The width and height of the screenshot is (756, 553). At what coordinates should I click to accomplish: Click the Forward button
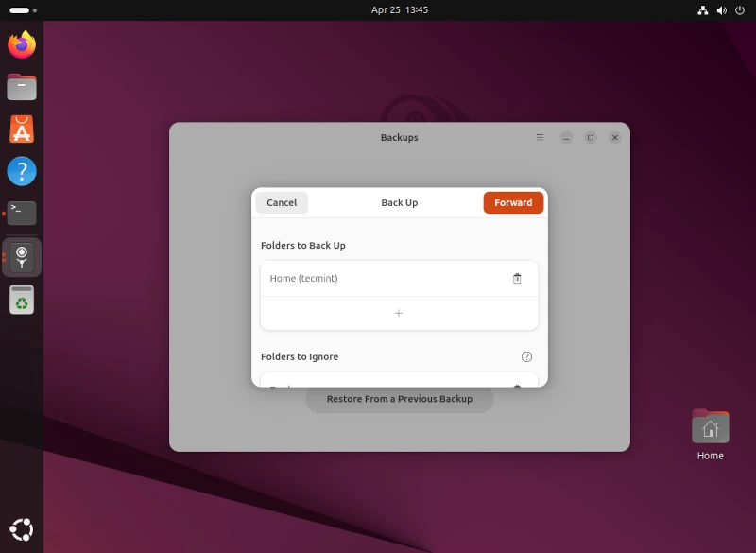(x=513, y=202)
